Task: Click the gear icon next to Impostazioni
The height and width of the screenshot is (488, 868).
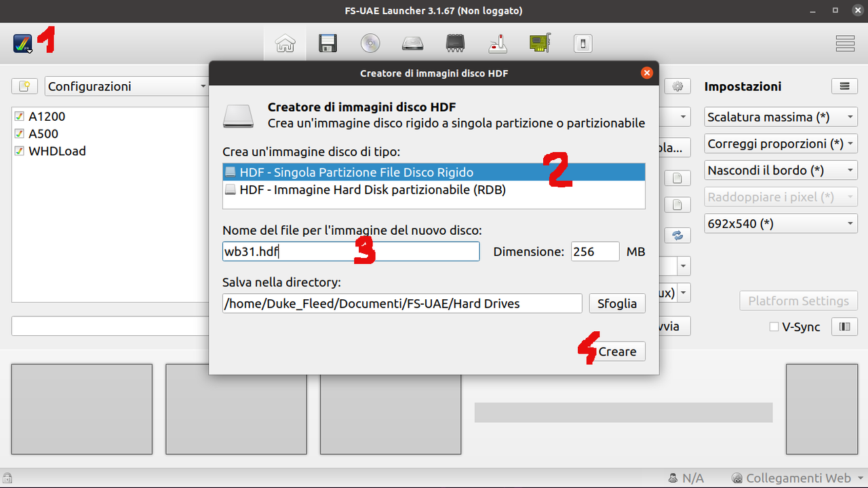Action: (x=677, y=86)
